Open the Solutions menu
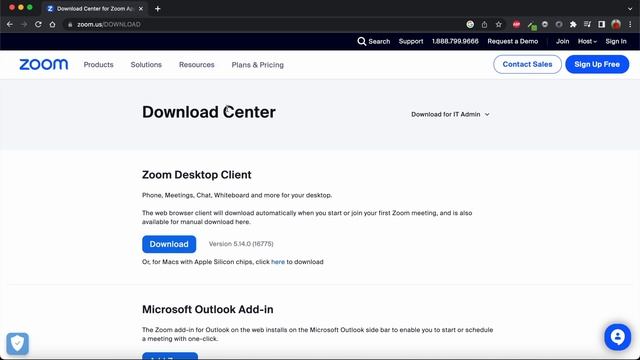Viewport: 640px width, 360px height. 146,64
